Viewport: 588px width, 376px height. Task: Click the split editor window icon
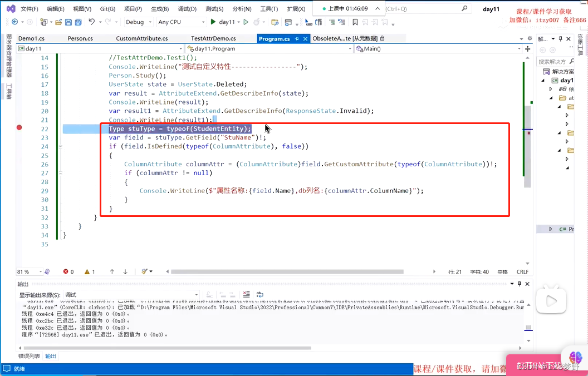click(528, 49)
